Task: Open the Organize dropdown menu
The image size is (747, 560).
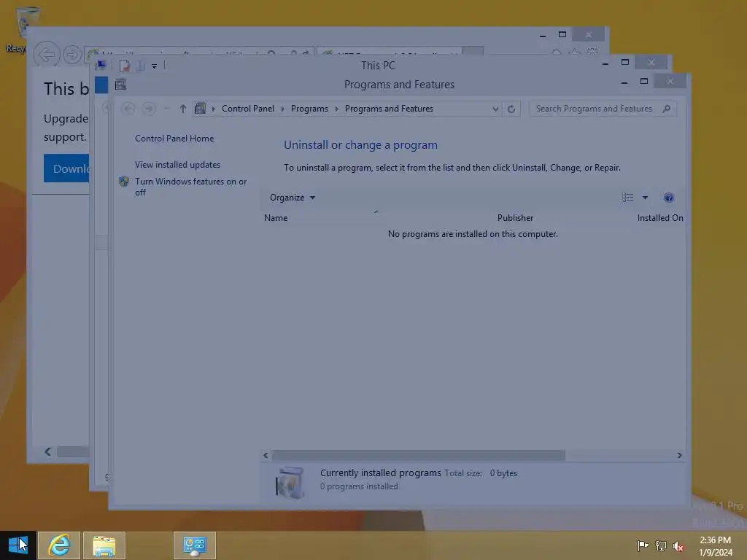Action: tap(292, 198)
